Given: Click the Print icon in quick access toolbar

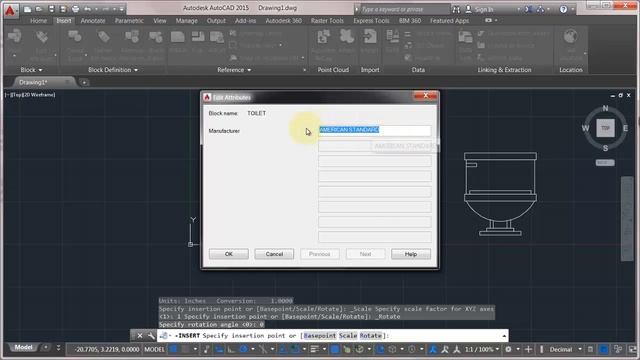Looking at the screenshot, I should [x=76, y=9].
